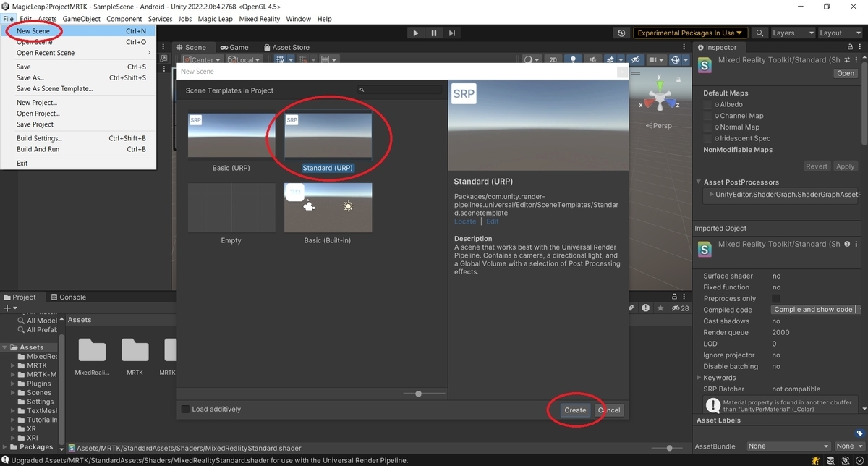This screenshot has width=868, height=466.
Task: Toggle the Preprocess only checkbox
Action: [x=776, y=298]
